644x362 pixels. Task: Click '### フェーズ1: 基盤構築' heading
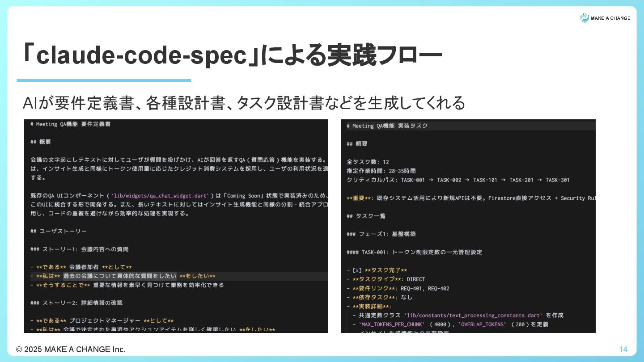381,234
